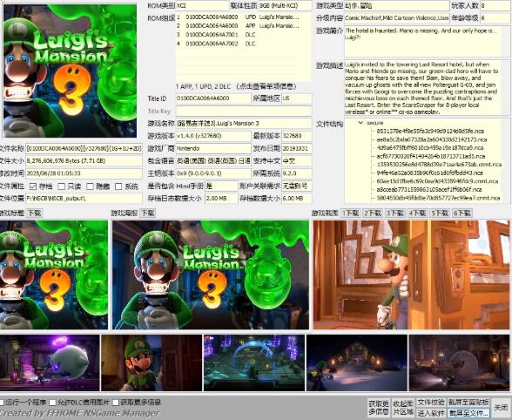Click the 收起图片区域 collapse button
Image resolution: width=512 pixels, height=420 pixels.
[403, 407]
